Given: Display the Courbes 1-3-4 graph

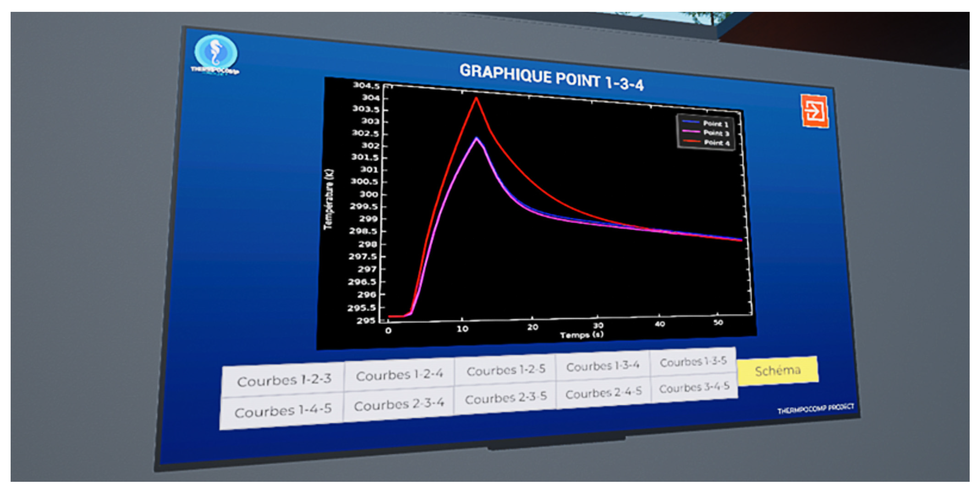Looking at the screenshot, I should (603, 366).
